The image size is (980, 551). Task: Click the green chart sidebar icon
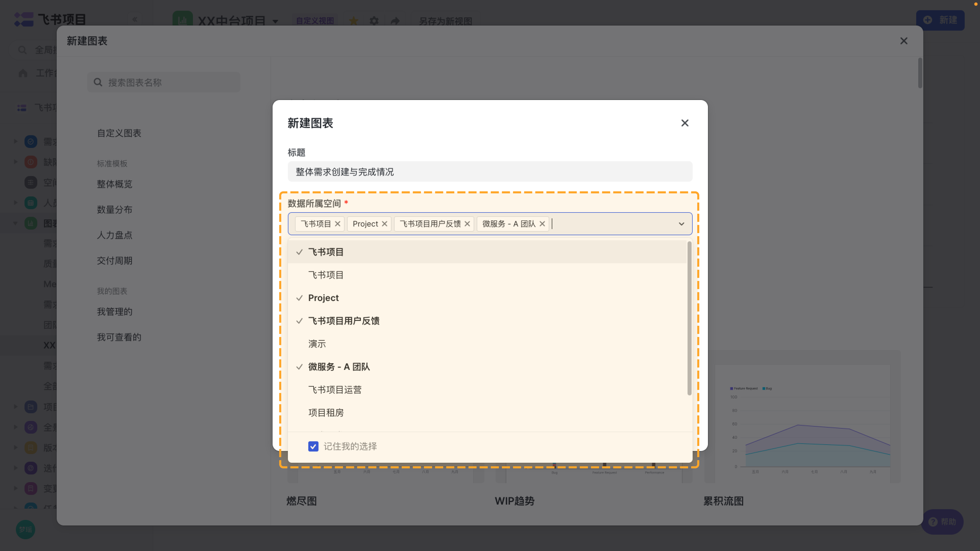tap(31, 223)
